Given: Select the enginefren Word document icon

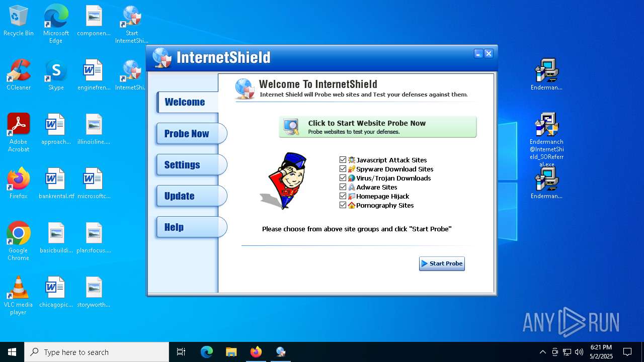Looking at the screenshot, I should pos(94,75).
